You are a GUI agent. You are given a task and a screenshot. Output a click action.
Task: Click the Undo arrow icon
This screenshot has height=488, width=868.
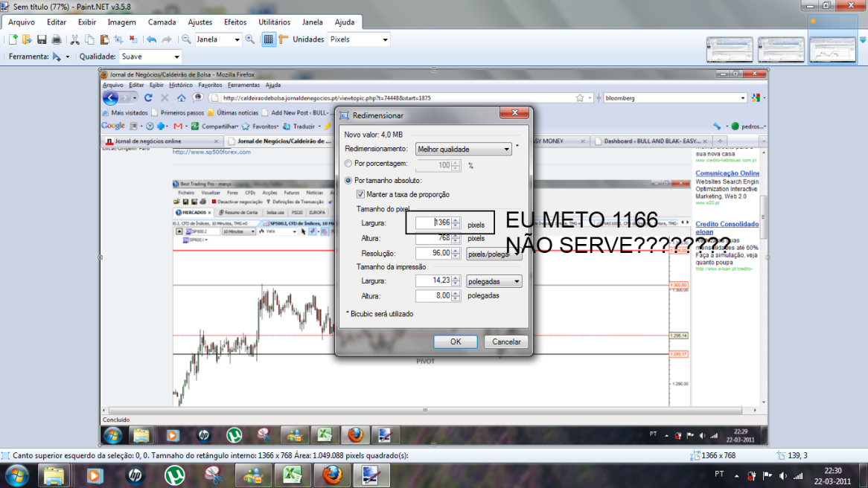[x=152, y=39]
